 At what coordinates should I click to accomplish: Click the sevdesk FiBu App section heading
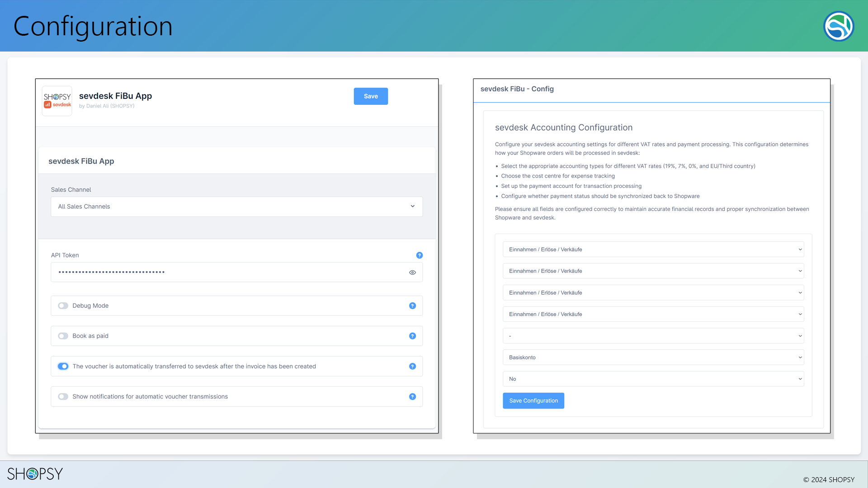pyautogui.click(x=81, y=161)
